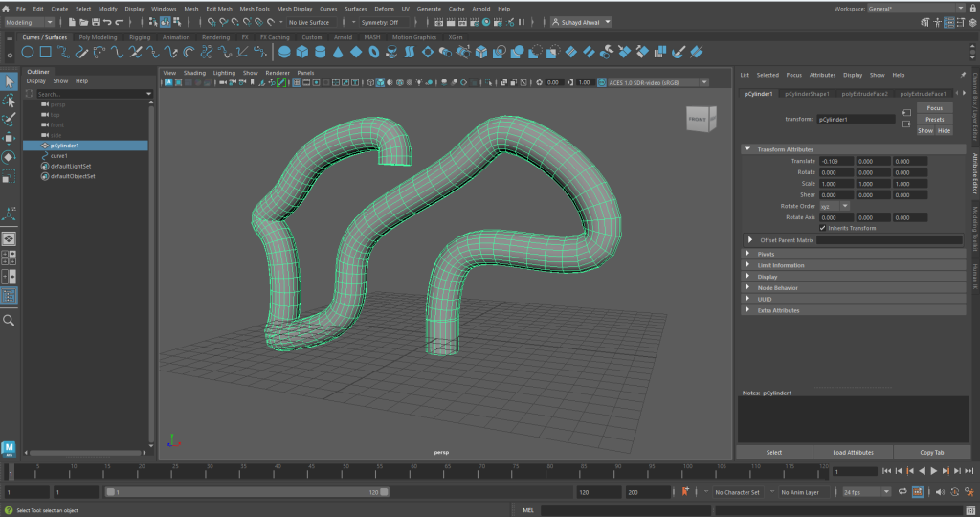980x517 pixels.
Task: Open the Mesh Tools menu
Action: [255, 8]
